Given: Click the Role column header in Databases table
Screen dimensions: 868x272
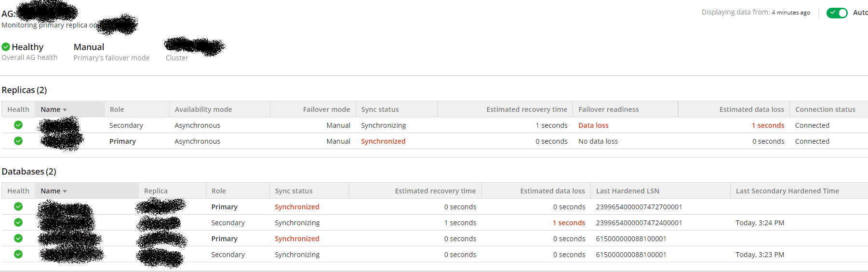Looking at the screenshot, I should [x=218, y=191].
